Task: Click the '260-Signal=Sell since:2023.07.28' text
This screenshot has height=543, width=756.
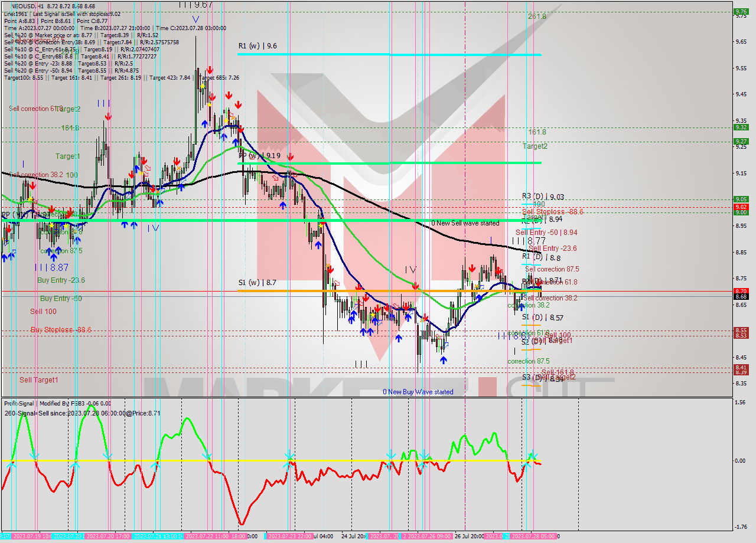Action: click(x=82, y=413)
